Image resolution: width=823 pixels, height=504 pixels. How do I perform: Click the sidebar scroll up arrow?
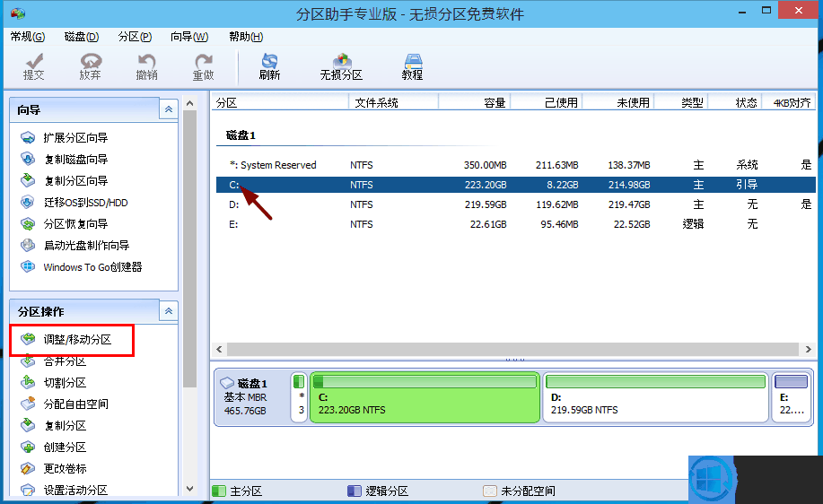(x=190, y=103)
